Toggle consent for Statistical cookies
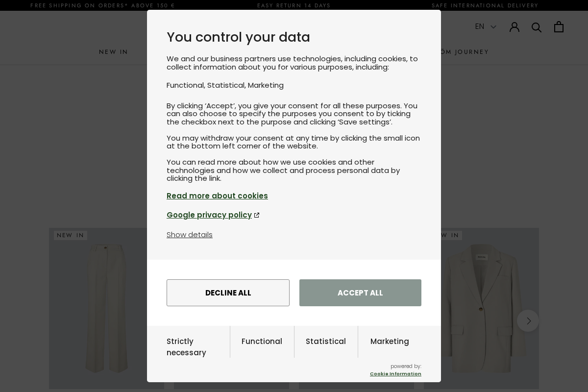Image resolution: width=588 pixels, height=392 pixels. 326,342
